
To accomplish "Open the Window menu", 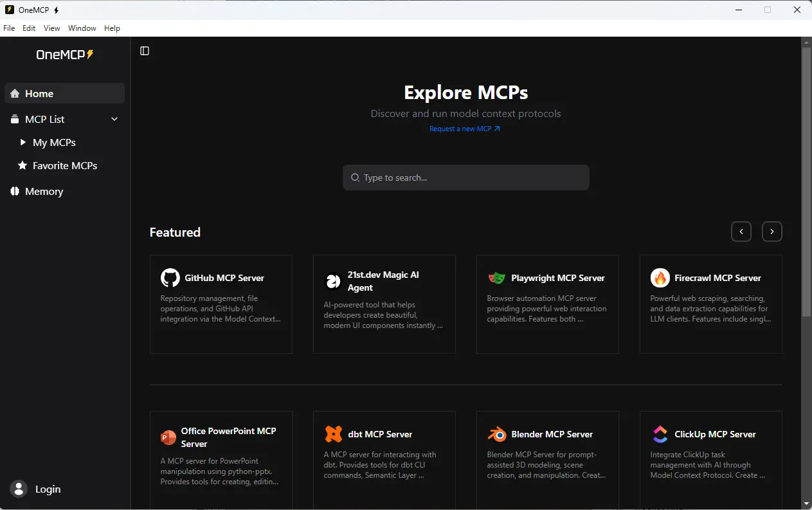I will 82,28.
